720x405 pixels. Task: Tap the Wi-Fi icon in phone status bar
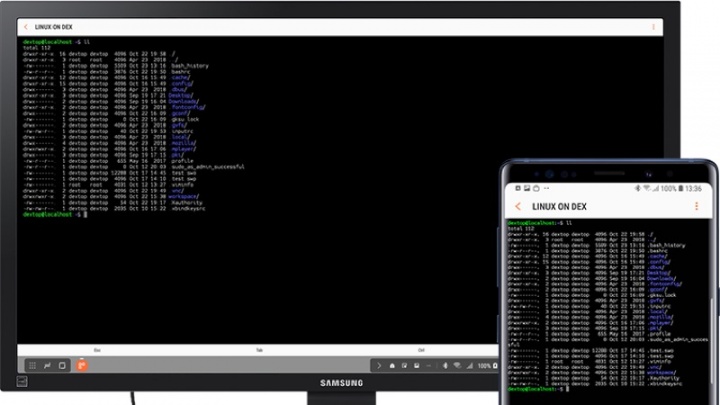[x=647, y=188]
